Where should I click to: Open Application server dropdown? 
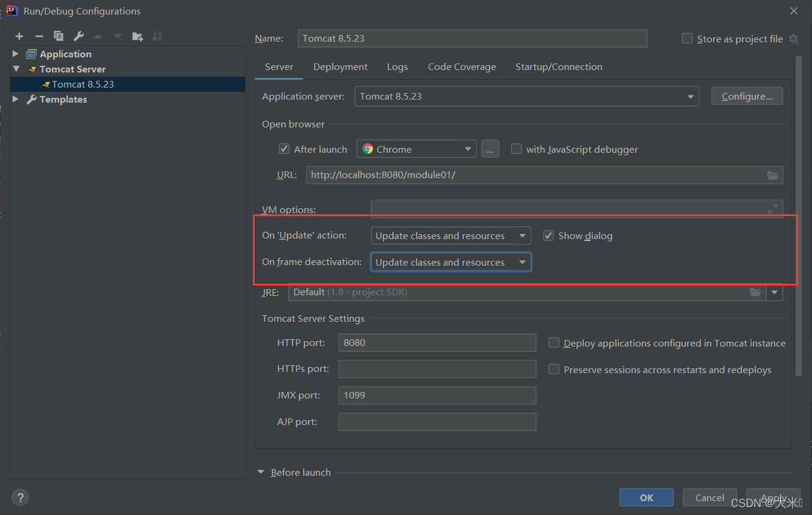coord(527,97)
